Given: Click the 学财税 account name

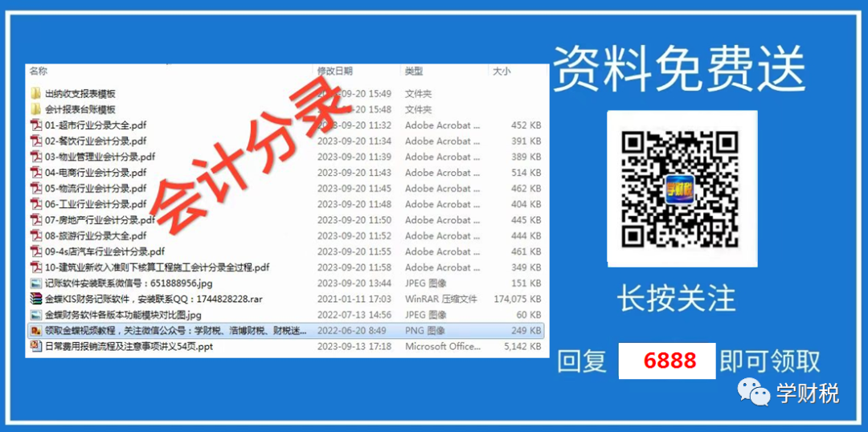Looking at the screenshot, I should pos(807,393).
